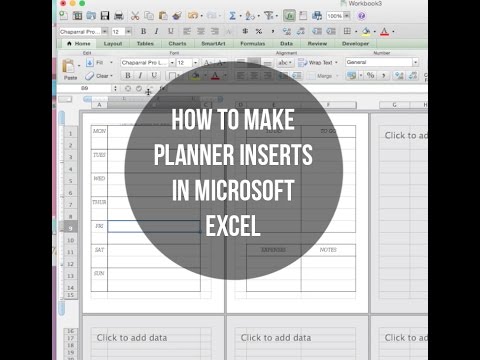The width and height of the screenshot is (480, 360).
Task: Open the ribbon font size dropdown
Action: click(x=195, y=63)
